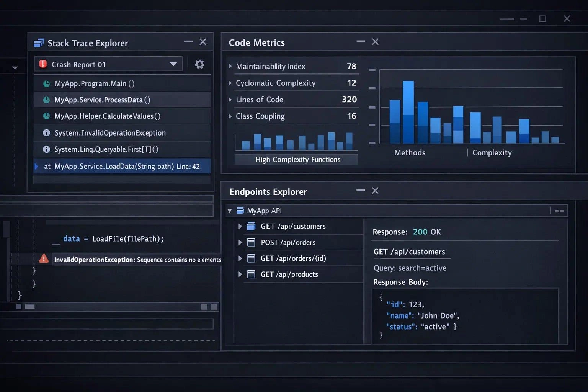Click the window icon beside POST /api/orders

click(x=251, y=242)
